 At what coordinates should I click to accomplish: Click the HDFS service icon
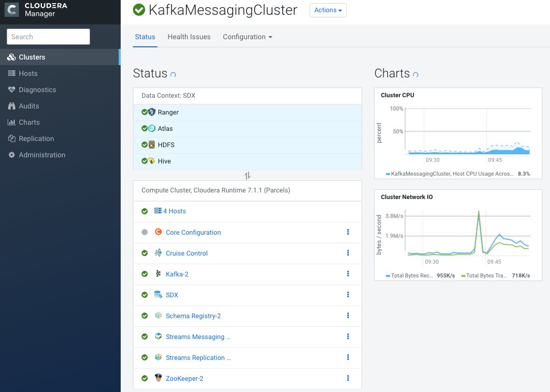[x=152, y=145]
